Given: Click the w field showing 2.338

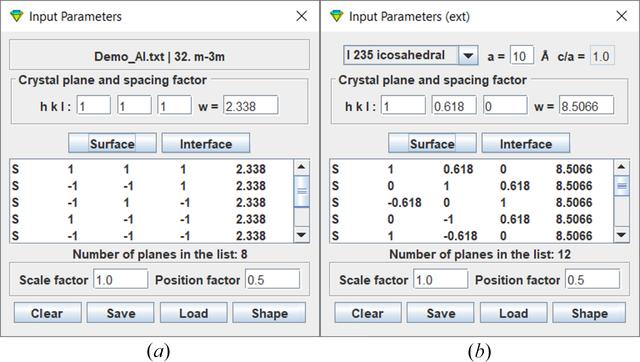Looking at the screenshot, I should pyautogui.click(x=251, y=106).
